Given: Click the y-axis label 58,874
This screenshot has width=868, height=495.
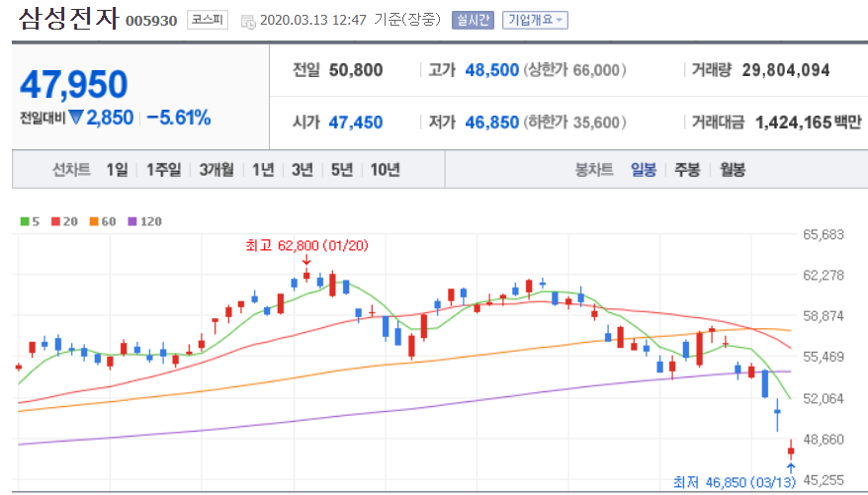Looking at the screenshot, I should coord(824,316).
